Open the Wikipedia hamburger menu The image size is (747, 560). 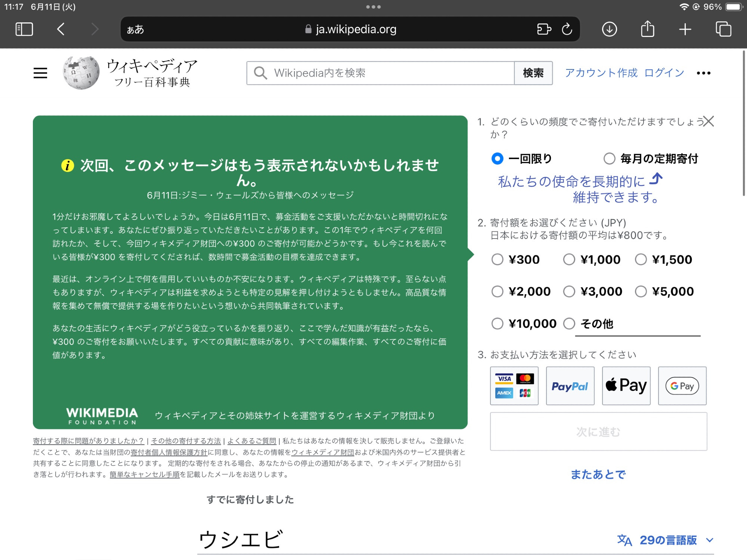click(x=40, y=73)
